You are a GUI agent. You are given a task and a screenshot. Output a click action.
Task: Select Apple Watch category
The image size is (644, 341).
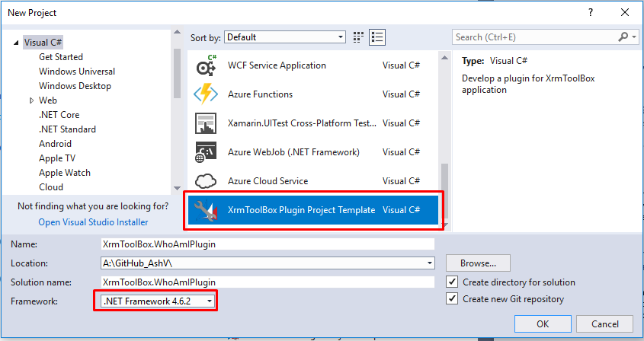pos(65,173)
